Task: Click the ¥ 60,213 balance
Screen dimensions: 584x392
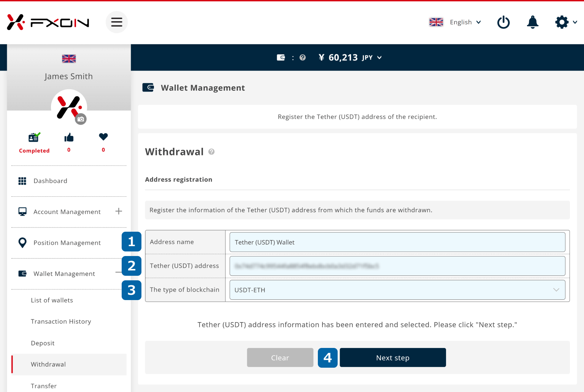Action: pyautogui.click(x=338, y=57)
